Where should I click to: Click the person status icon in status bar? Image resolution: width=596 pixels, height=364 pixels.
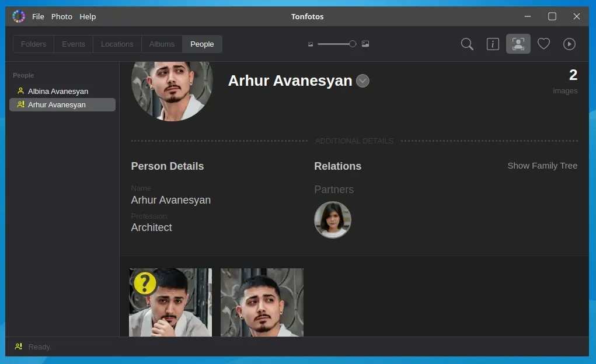[19, 346]
